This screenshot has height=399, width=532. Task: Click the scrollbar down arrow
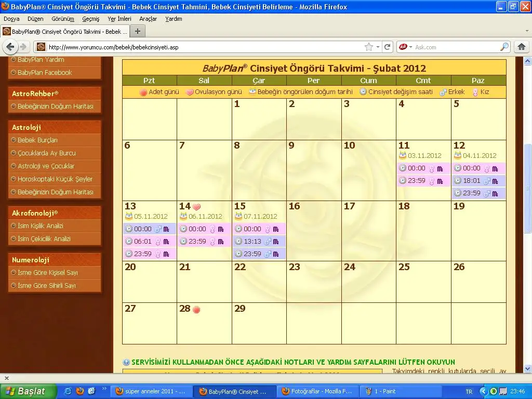[528, 369]
